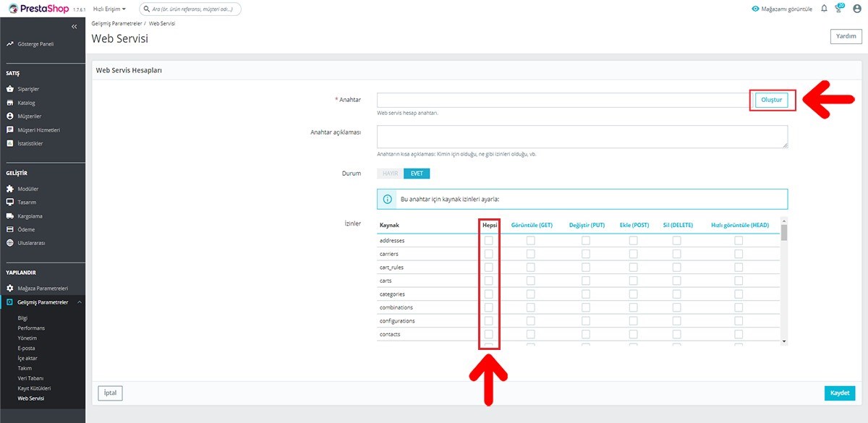This screenshot has height=423, width=868.
Task: Click permissions table scrollbar thumb
Action: pos(785,232)
